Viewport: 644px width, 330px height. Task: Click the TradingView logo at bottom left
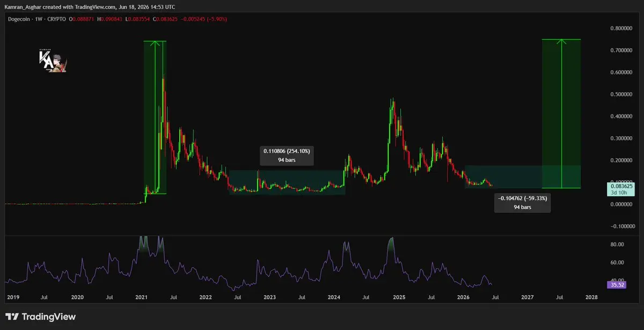pos(41,317)
